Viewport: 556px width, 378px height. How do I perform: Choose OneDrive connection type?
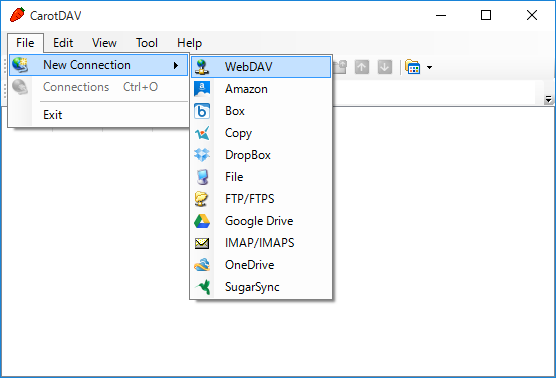261,265
